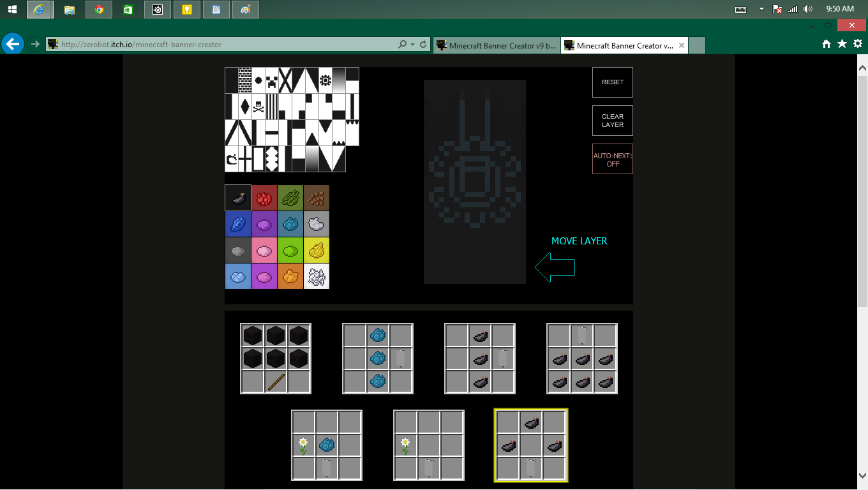This screenshot has height=490, width=868.
Task: Open the Windows Start button
Action: coord(12,9)
